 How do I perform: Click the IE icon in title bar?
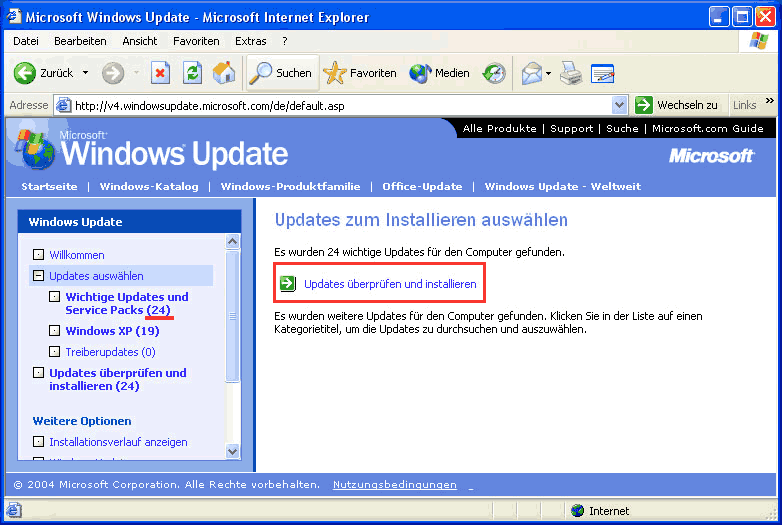[x=13, y=16]
